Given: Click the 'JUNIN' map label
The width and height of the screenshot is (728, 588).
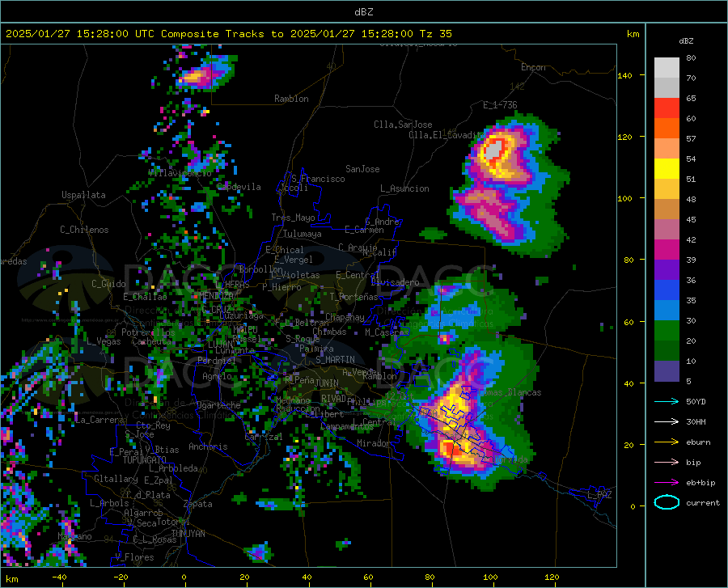Looking at the screenshot, I should [x=327, y=383].
